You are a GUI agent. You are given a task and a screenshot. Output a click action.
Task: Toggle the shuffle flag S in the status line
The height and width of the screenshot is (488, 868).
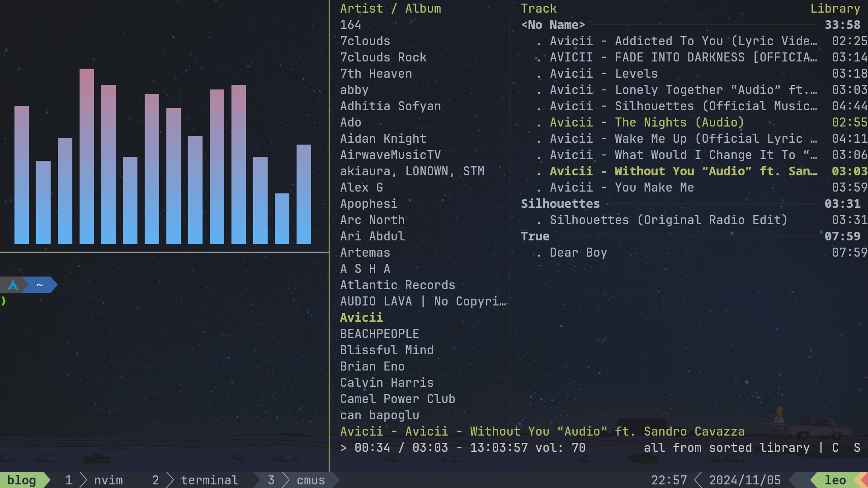click(857, 448)
